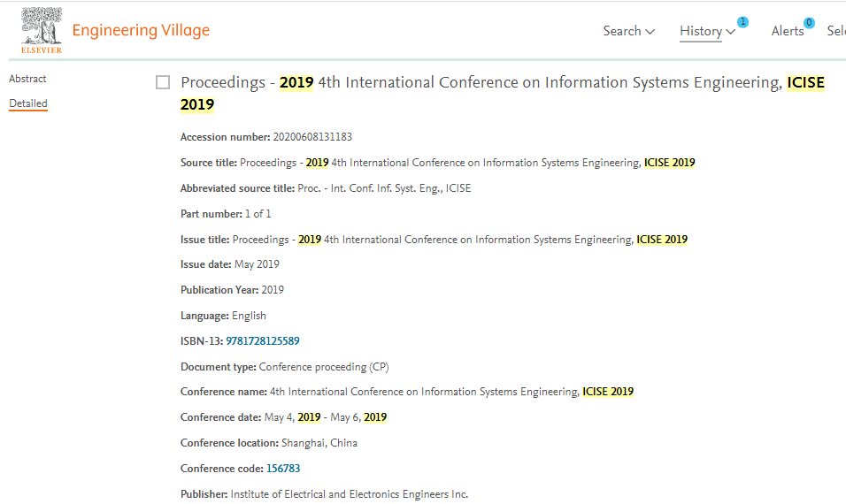This screenshot has height=504, width=846.
Task: Switch to the Detailed view tab
Action: coord(28,103)
